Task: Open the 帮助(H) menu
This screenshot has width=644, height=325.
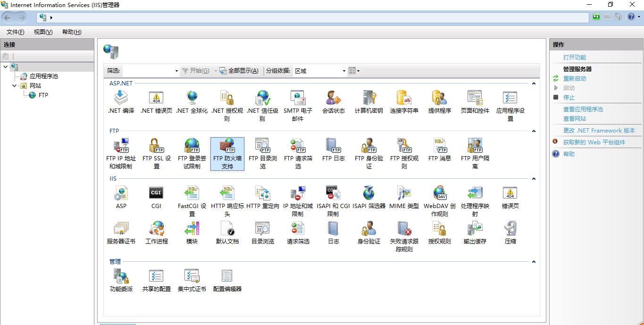Action: pyautogui.click(x=72, y=32)
